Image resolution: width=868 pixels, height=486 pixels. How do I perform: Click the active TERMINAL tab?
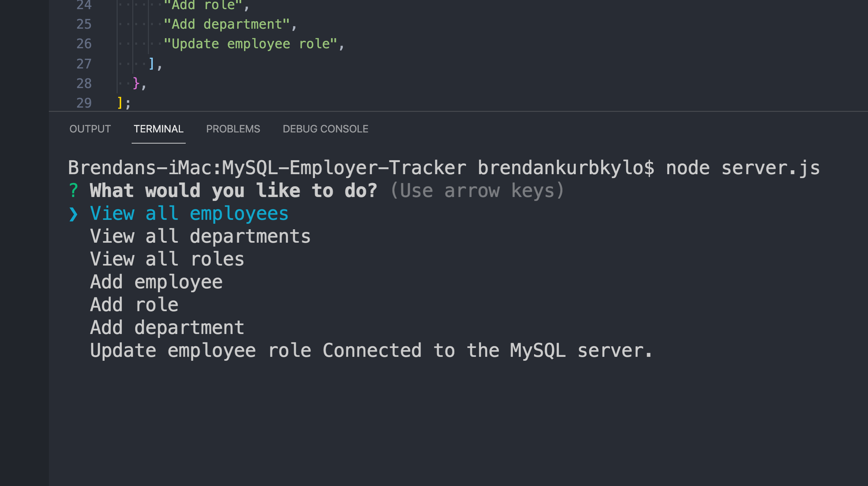(158, 129)
